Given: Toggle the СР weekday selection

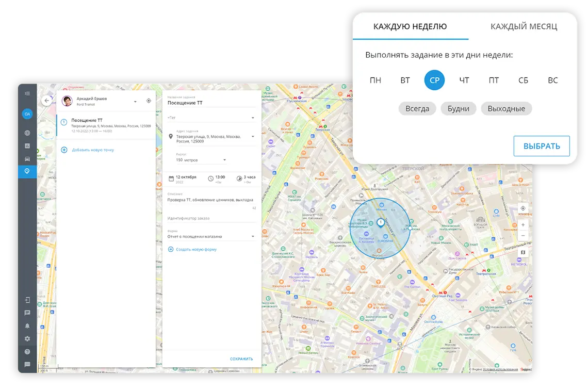Looking at the screenshot, I should 434,80.
